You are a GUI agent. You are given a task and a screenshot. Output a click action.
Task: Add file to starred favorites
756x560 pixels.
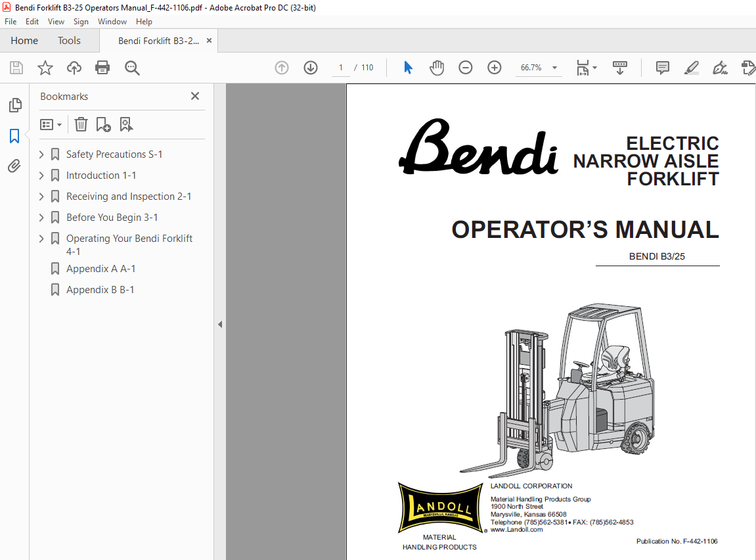45,68
